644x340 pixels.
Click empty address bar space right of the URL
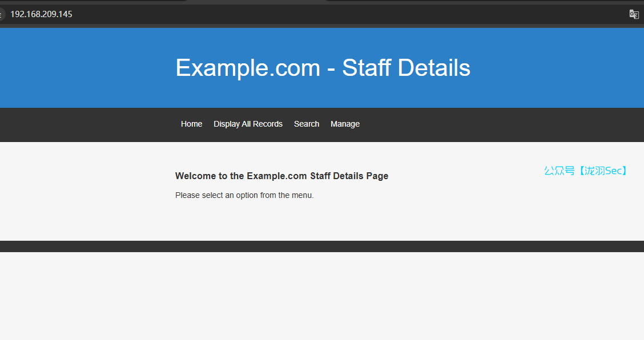click(343, 14)
